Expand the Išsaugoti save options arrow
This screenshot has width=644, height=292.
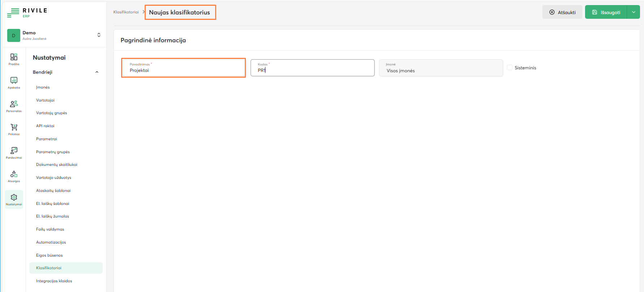point(633,12)
